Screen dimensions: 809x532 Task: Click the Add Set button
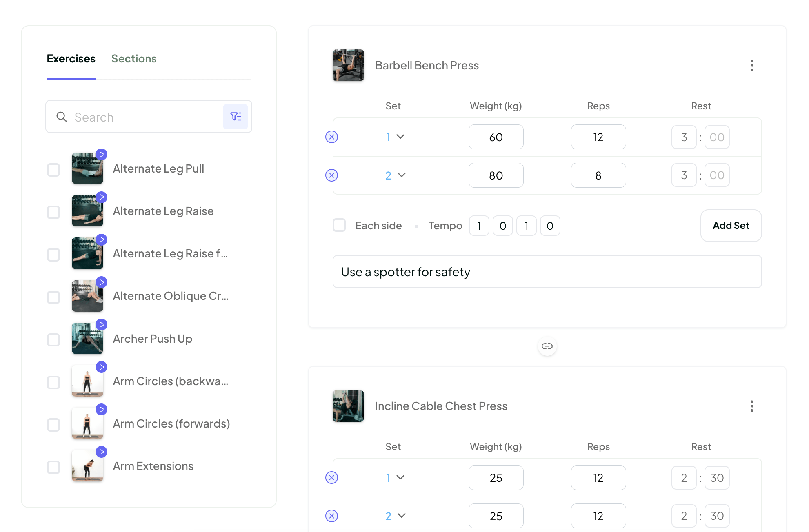click(731, 226)
